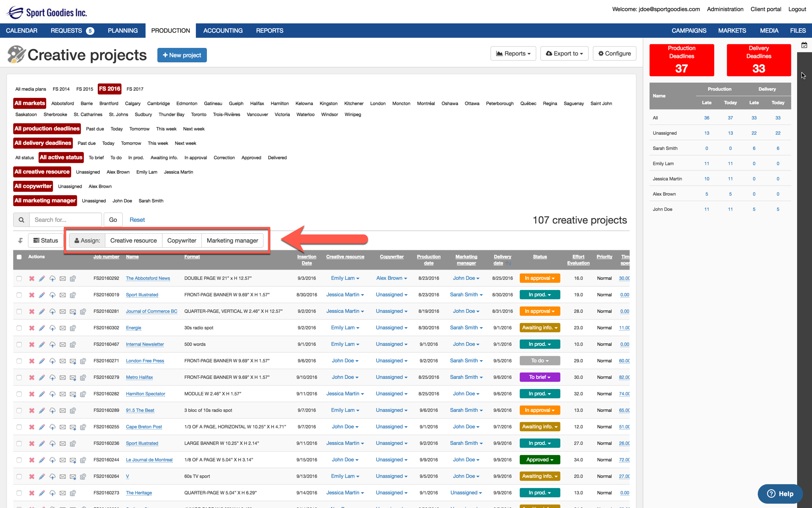Open the Export to dropdown
Viewport: 812px width, 508px height.
pyautogui.click(x=564, y=54)
